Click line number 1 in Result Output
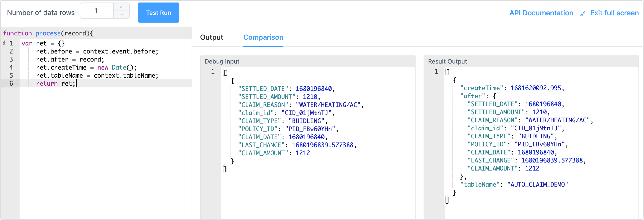Image resolution: width=644 pixels, height=220 pixels. [436, 72]
